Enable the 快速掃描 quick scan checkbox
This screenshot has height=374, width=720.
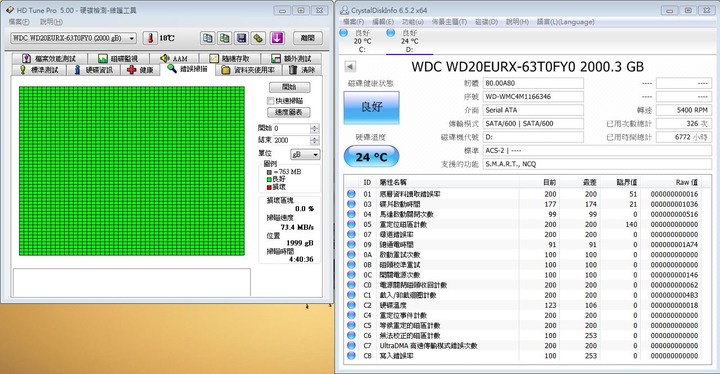pyautogui.click(x=270, y=101)
